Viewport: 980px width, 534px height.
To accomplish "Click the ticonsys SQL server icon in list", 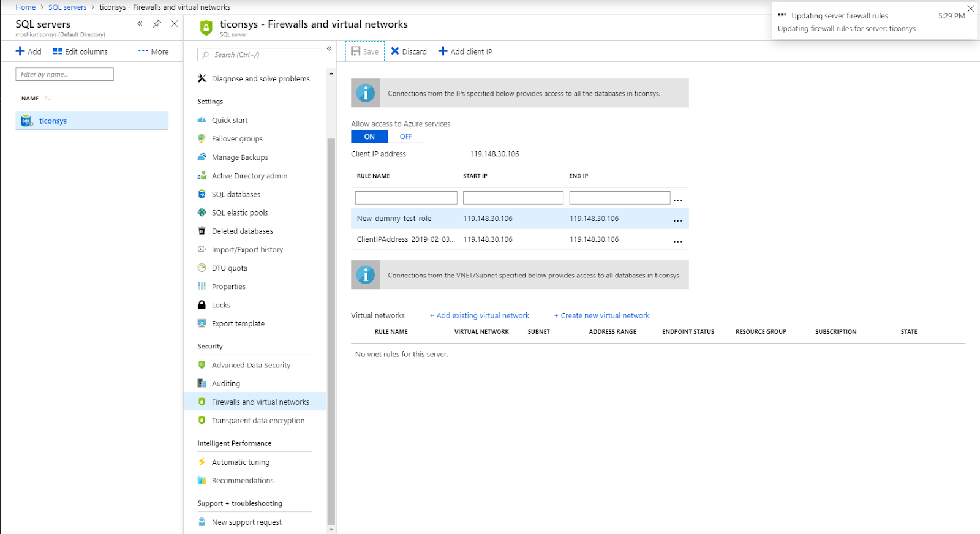I will click(x=26, y=121).
